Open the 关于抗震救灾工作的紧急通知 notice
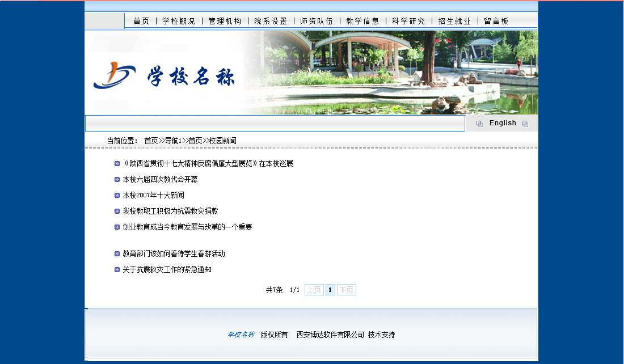 pos(167,270)
